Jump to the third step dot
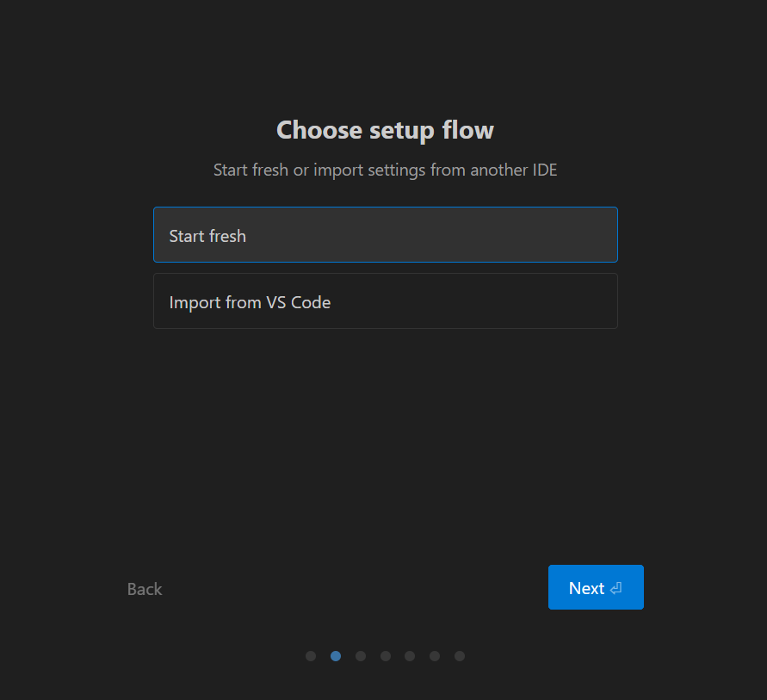 click(361, 656)
